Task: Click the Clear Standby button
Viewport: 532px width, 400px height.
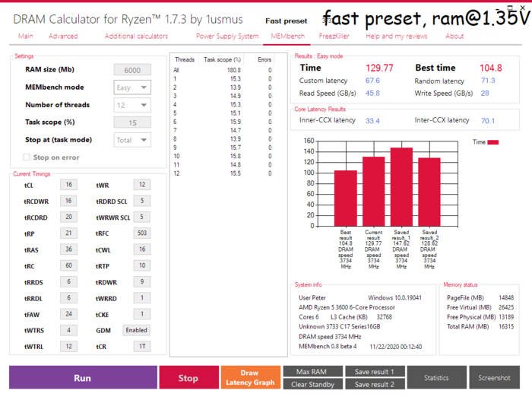Action: tap(312, 384)
